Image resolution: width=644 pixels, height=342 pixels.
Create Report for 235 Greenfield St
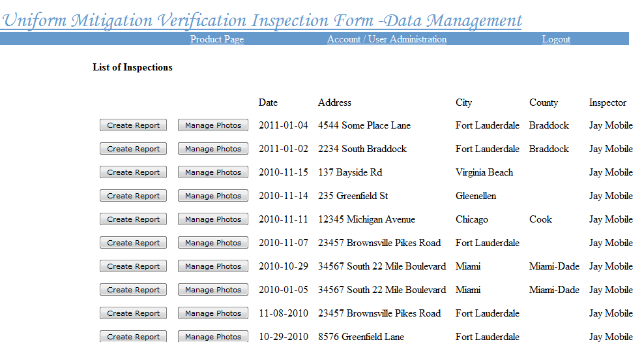(x=133, y=195)
